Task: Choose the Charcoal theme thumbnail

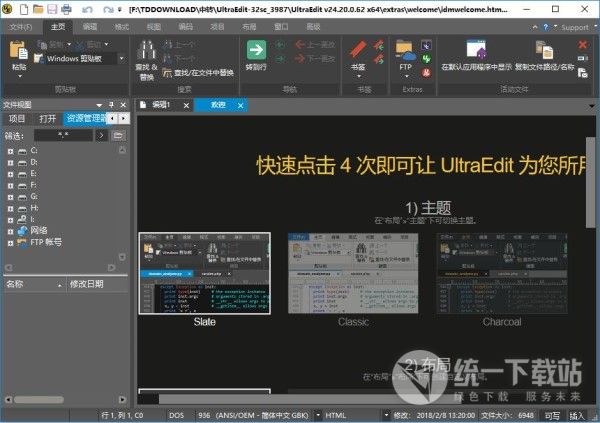Action: pos(502,273)
